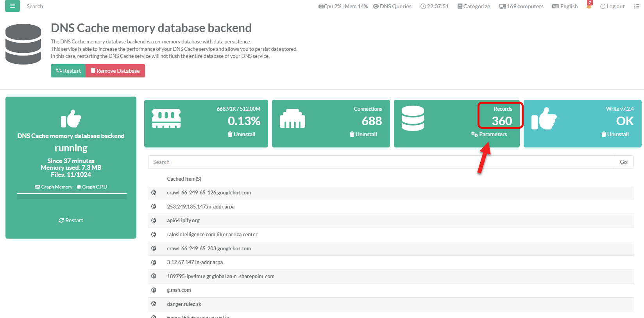
Task: Open Categorize in the top bar
Action: 474,6
